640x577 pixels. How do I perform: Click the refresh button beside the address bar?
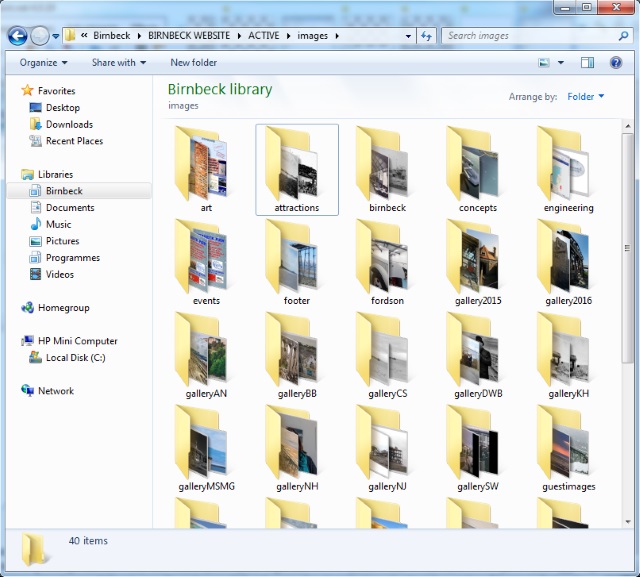(427, 36)
